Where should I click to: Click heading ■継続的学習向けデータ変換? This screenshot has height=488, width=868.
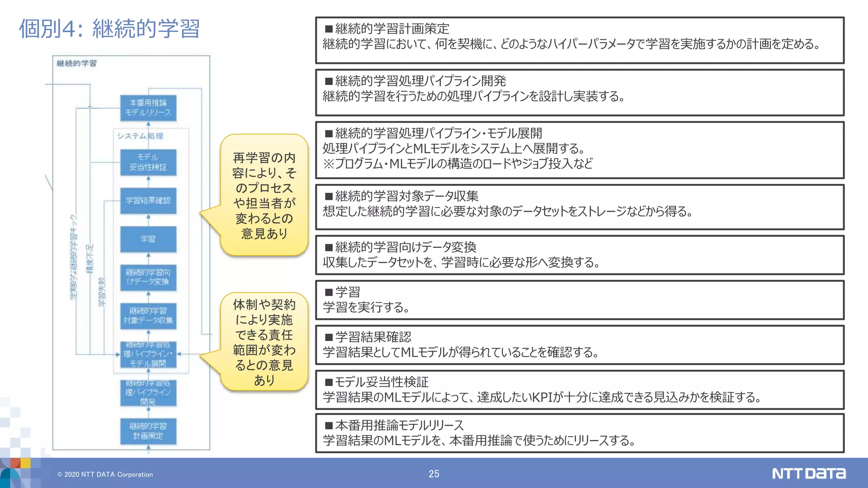pyautogui.click(x=401, y=247)
